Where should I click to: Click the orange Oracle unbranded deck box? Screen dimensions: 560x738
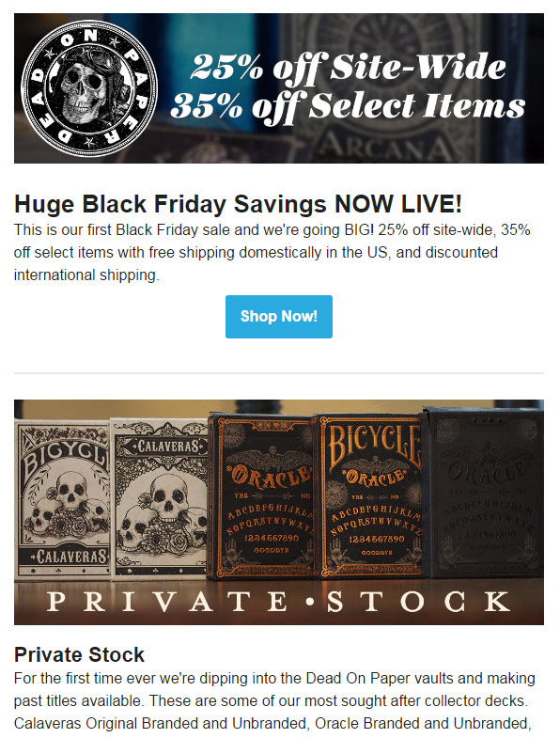[263, 496]
